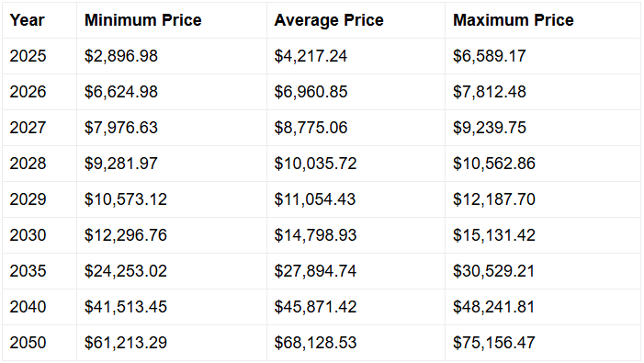Select the 2030 year cell
The width and height of the screenshot is (644, 363).
pyautogui.click(x=40, y=235)
